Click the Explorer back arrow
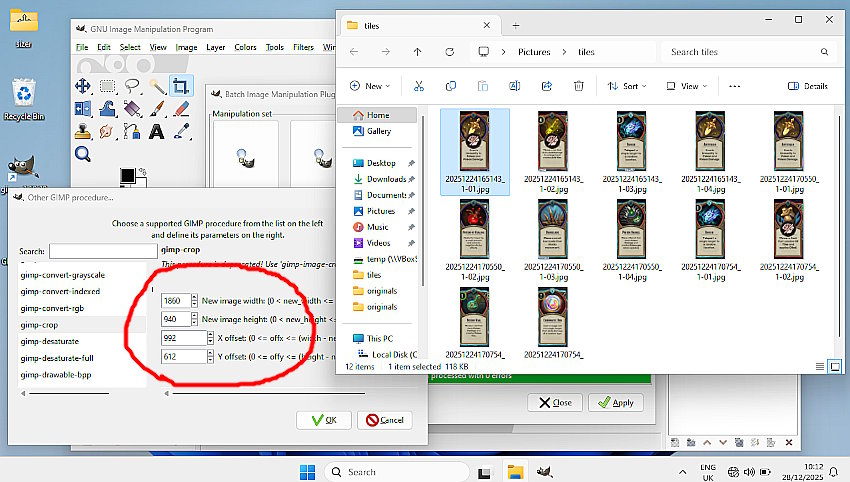This screenshot has height=482, width=850. pyautogui.click(x=354, y=52)
